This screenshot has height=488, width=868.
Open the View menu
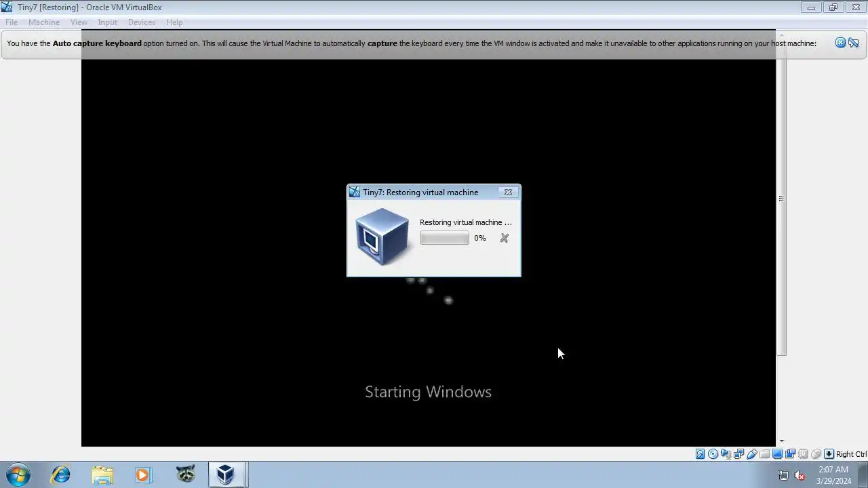click(79, 22)
